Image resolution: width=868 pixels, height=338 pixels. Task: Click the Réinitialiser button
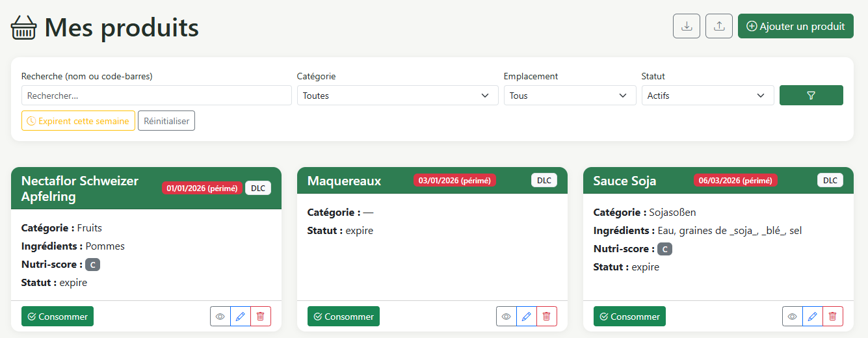click(x=166, y=121)
